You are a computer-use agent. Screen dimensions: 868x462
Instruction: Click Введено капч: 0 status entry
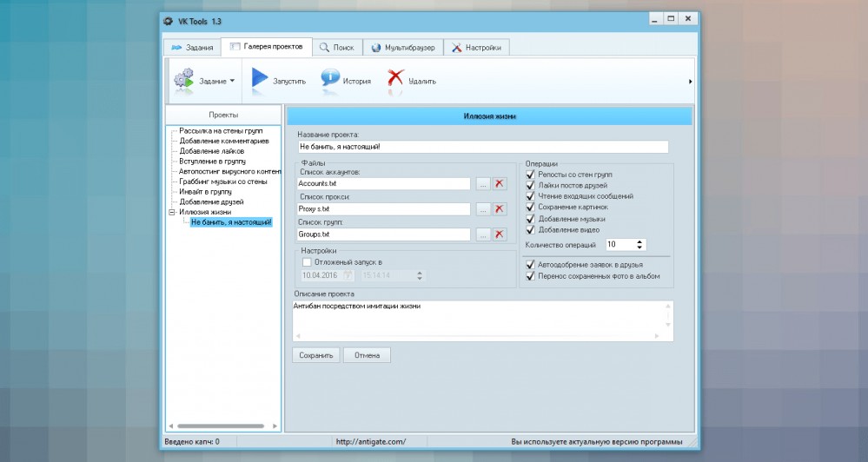[x=192, y=441]
